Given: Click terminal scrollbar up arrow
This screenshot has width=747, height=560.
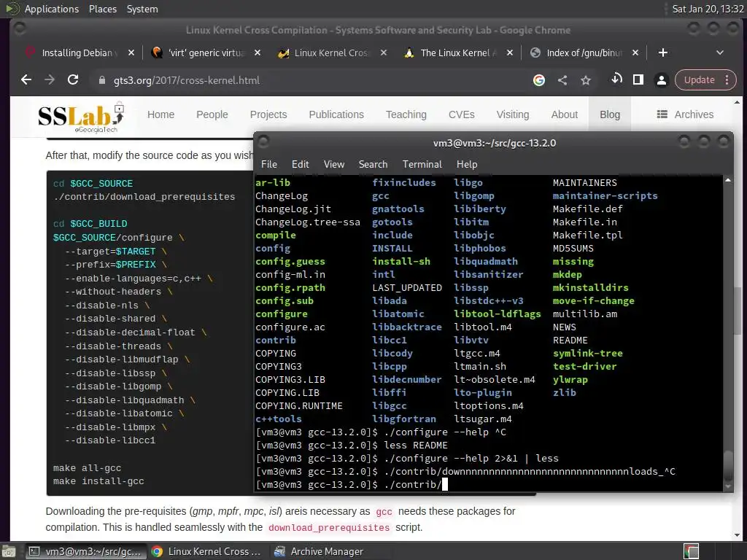Looking at the screenshot, I should tap(728, 180).
